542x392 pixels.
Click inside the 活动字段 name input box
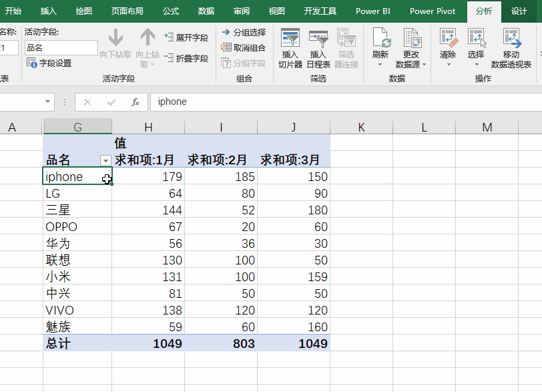pyautogui.click(x=60, y=48)
